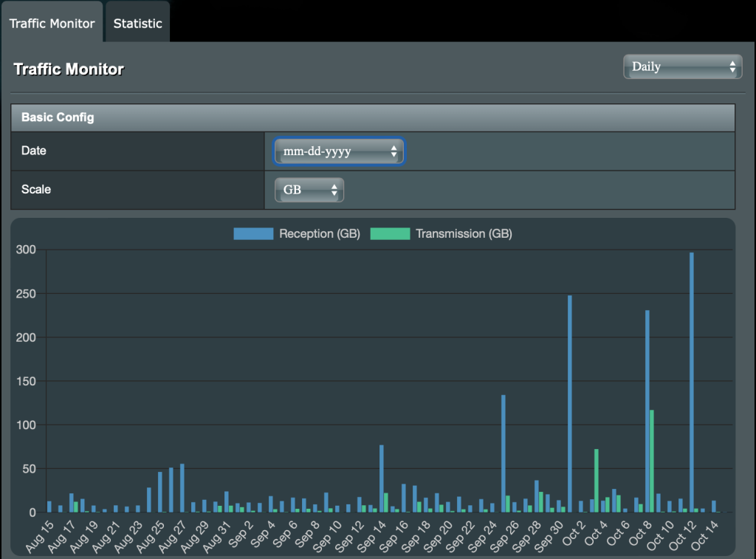Click the 150 y-axis label
The image size is (756, 559).
click(26, 381)
